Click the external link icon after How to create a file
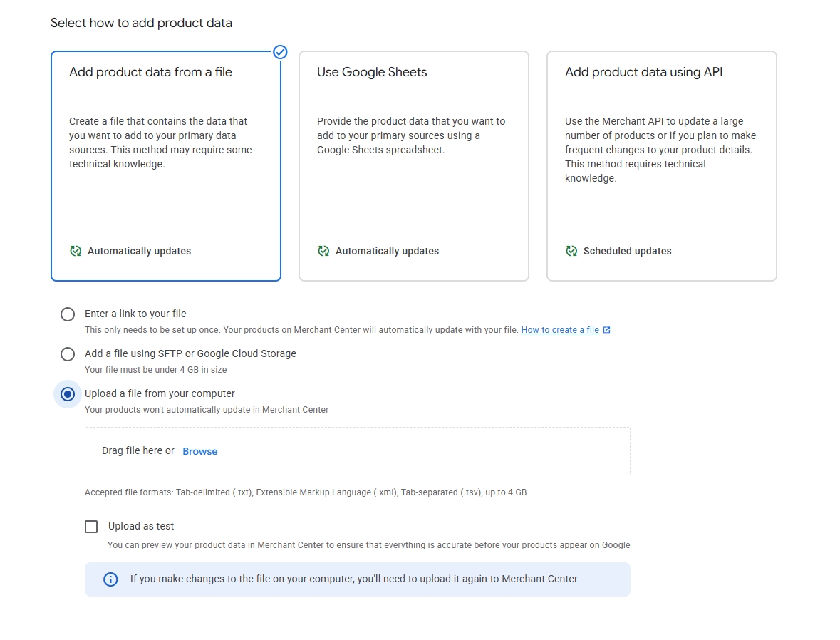The width and height of the screenshot is (840, 640). click(606, 329)
